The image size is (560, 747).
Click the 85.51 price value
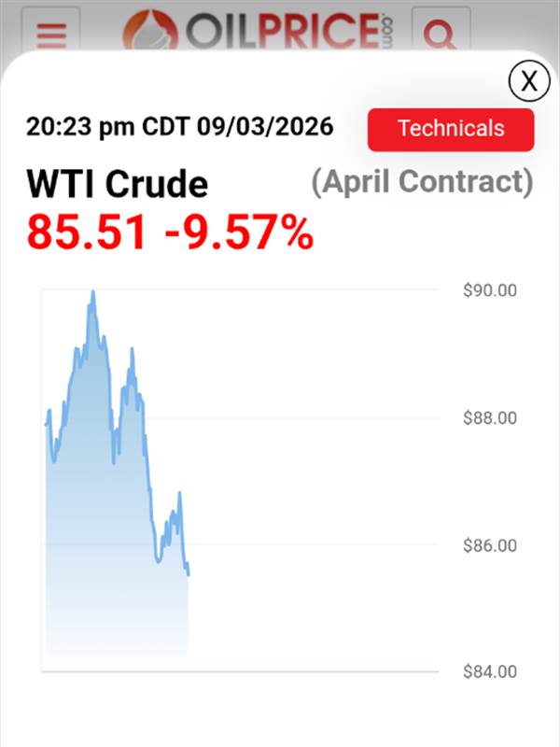click(88, 233)
